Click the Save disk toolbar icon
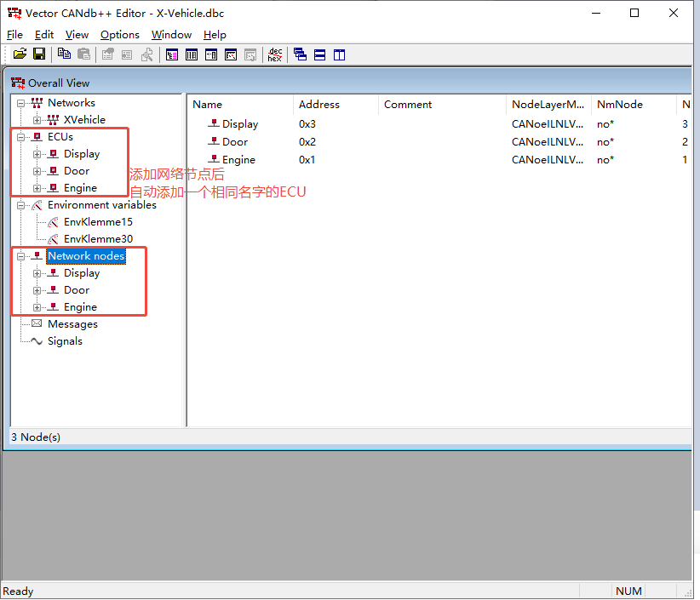The image size is (700, 600). (39, 54)
